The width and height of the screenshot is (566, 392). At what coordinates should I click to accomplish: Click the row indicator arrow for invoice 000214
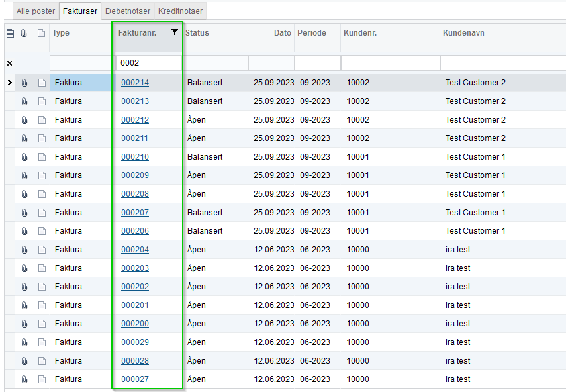coord(10,83)
